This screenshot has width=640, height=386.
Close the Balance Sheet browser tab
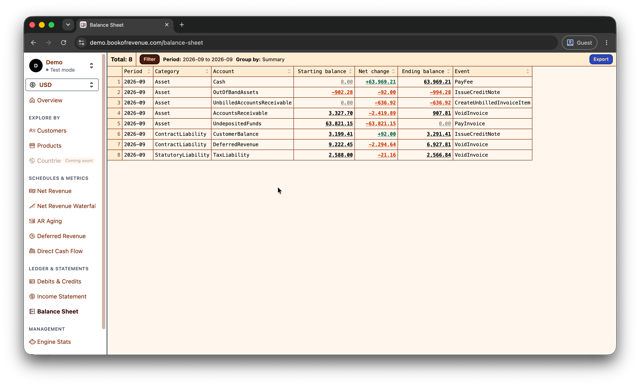click(x=167, y=25)
